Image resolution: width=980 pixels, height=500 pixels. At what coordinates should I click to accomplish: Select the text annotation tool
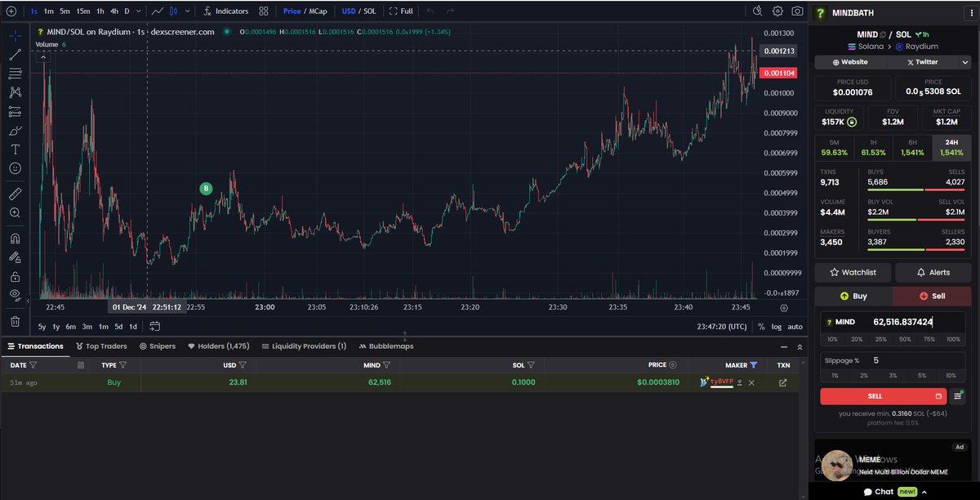[15, 150]
